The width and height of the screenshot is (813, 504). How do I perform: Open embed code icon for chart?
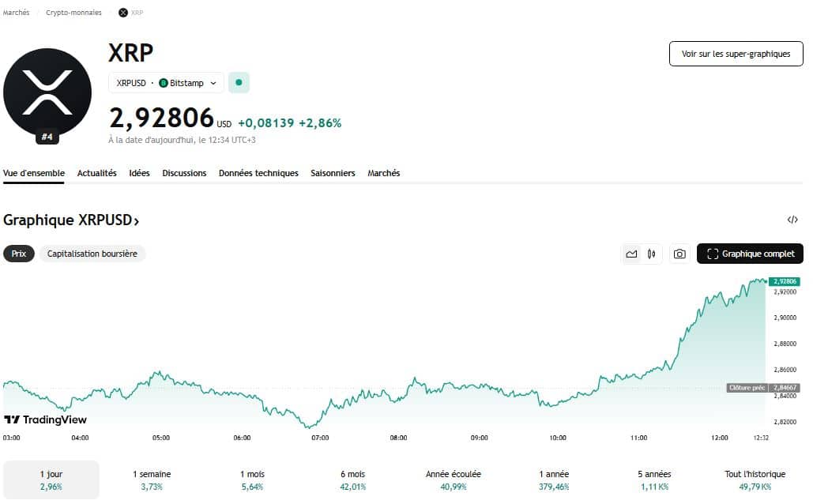coord(792,220)
